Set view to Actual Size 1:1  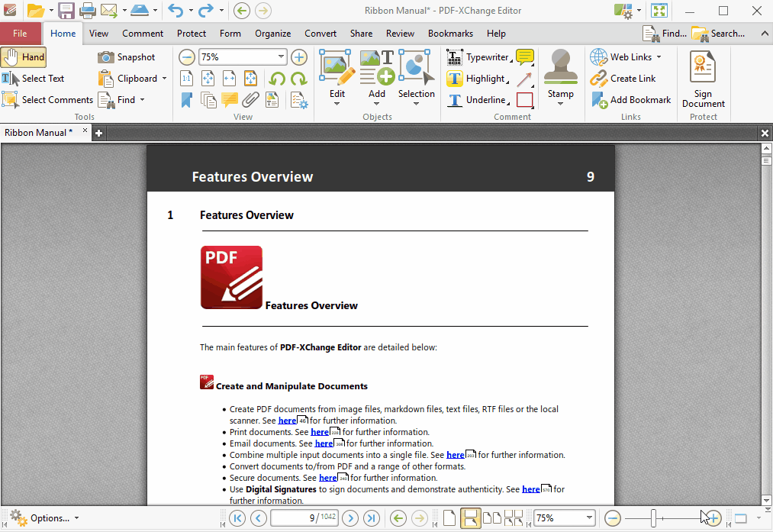[187, 79]
